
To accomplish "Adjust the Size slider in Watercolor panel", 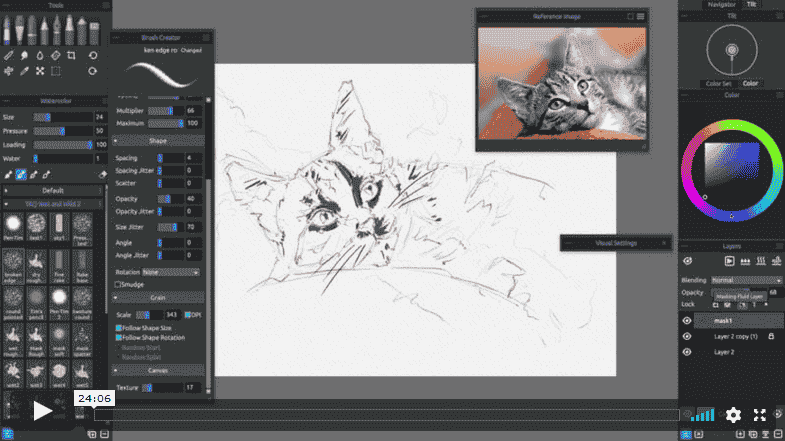I will click(63, 117).
